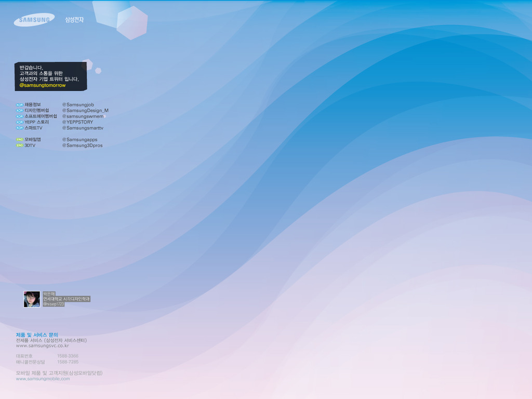Select the @samsungswmem handle
The image size is (532, 399).
point(83,116)
